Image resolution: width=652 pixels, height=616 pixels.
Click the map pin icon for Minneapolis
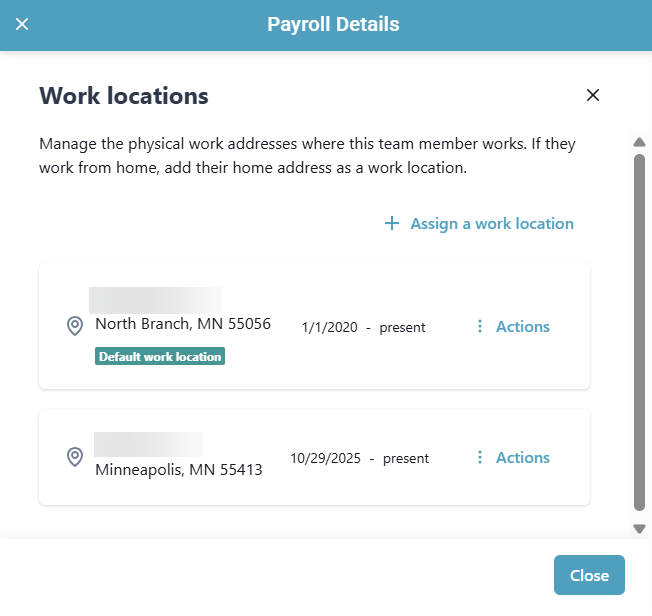click(x=74, y=457)
